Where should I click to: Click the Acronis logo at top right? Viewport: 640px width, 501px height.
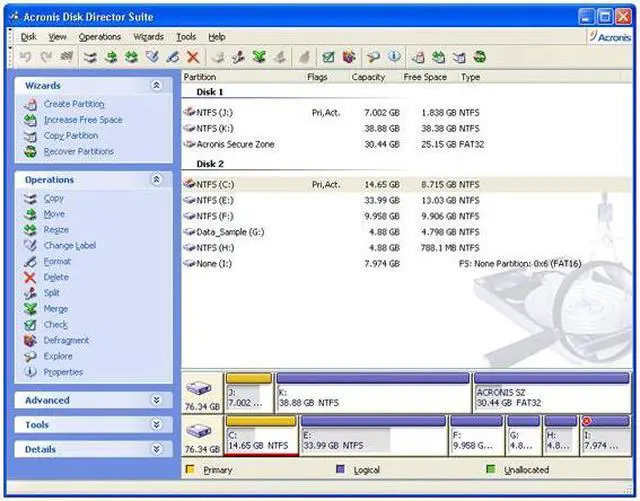[610, 37]
